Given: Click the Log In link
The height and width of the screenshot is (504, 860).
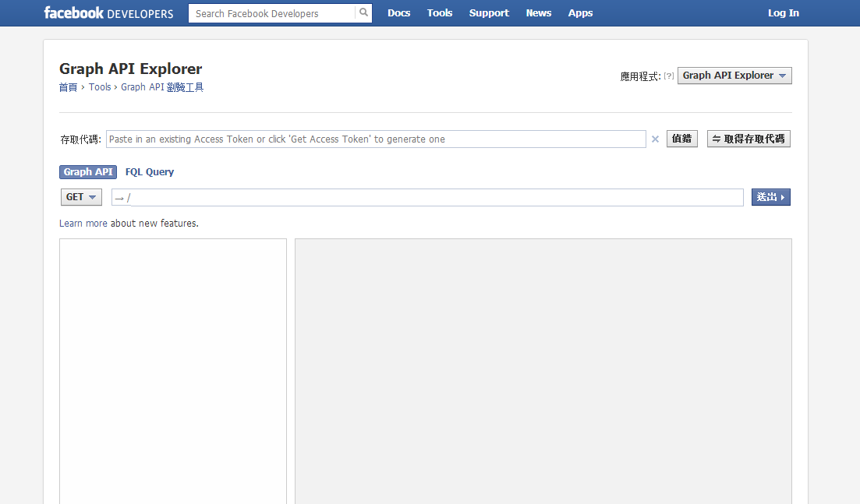Looking at the screenshot, I should (784, 13).
